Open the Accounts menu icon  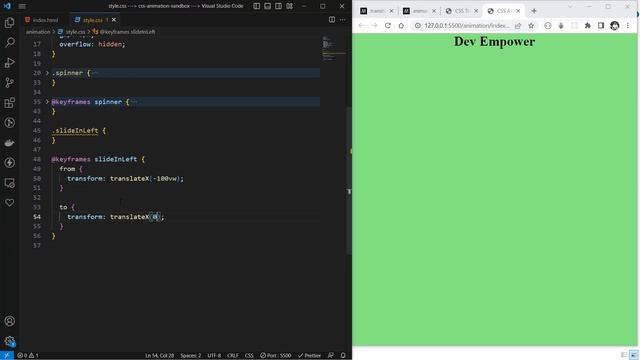click(x=9, y=321)
